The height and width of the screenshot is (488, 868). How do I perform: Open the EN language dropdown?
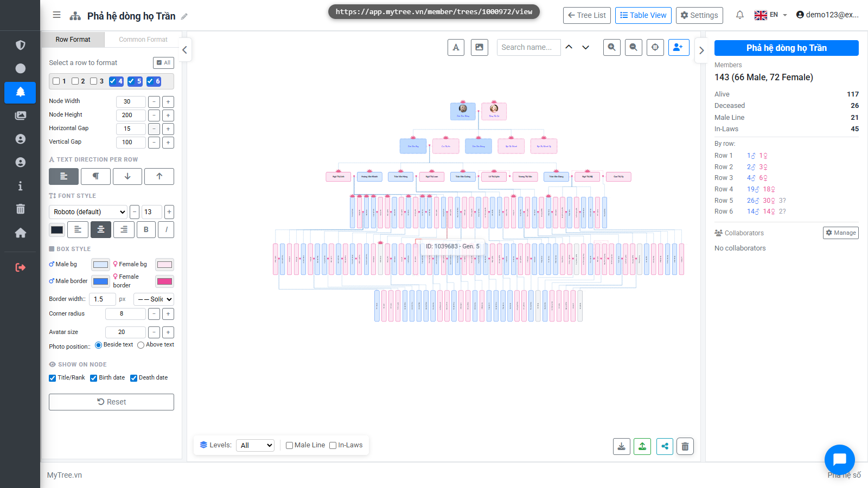pyautogui.click(x=771, y=15)
